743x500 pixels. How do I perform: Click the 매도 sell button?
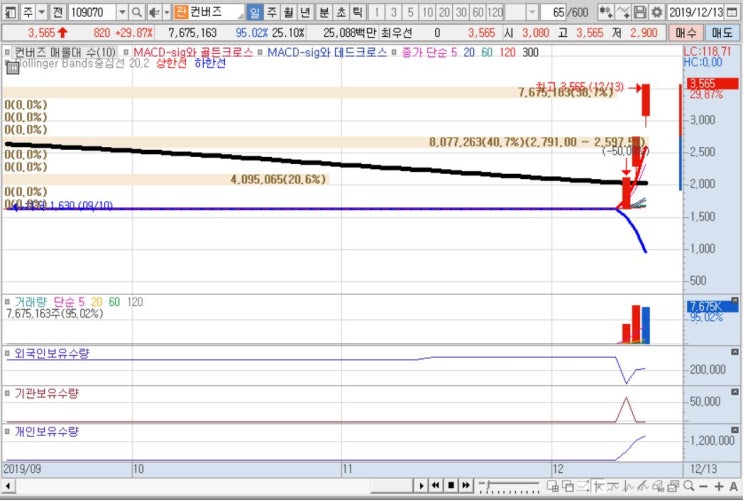pos(722,33)
